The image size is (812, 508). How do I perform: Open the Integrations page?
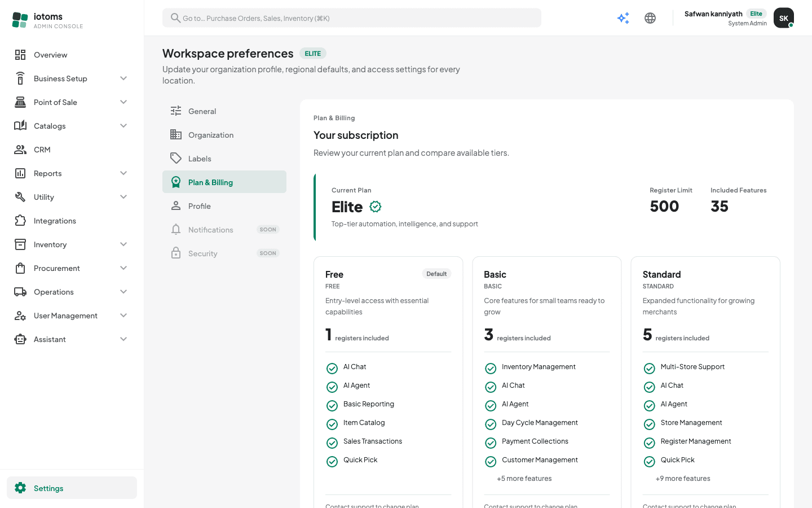pyautogui.click(x=72, y=221)
